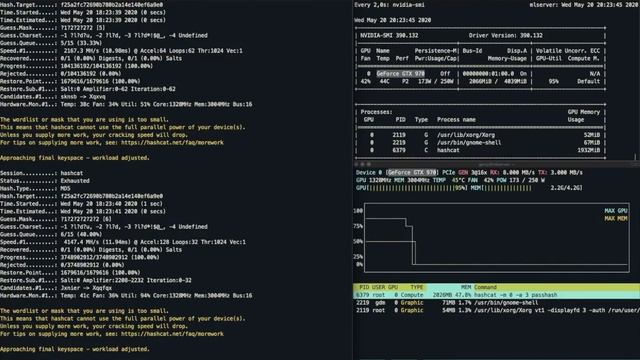Click Time.Estimated 18:23:41 line
This screenshot has width=640, height=360.
click(83, 211)
